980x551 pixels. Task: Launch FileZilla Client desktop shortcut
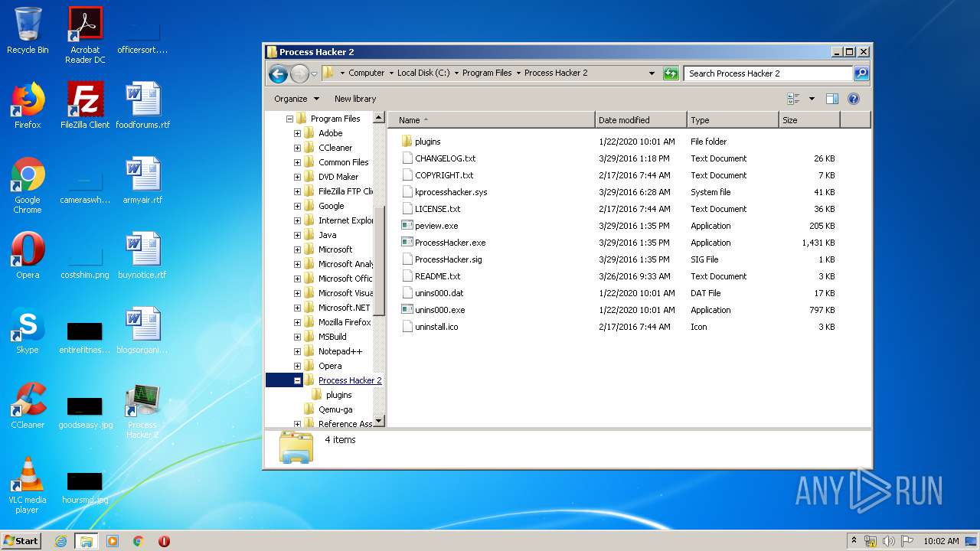tap(85, 106)
